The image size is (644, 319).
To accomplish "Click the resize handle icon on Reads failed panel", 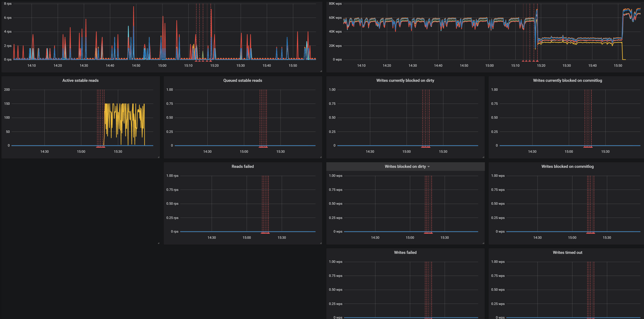I will (321, 243).
